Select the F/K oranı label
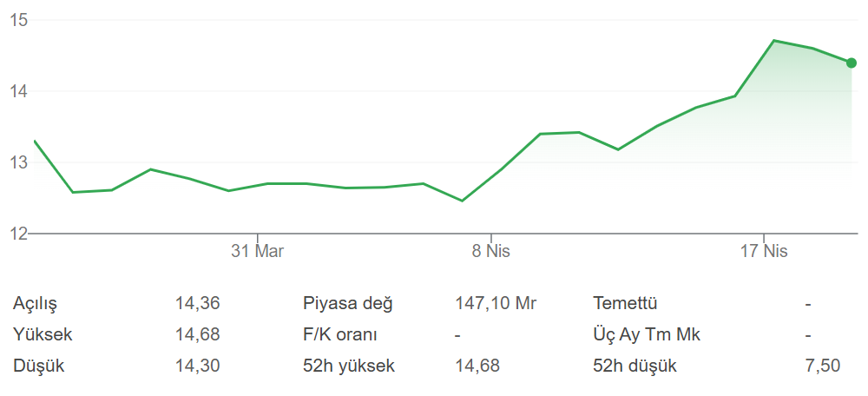This screenshot has height=396, width=868. click(x=340, y=335)
